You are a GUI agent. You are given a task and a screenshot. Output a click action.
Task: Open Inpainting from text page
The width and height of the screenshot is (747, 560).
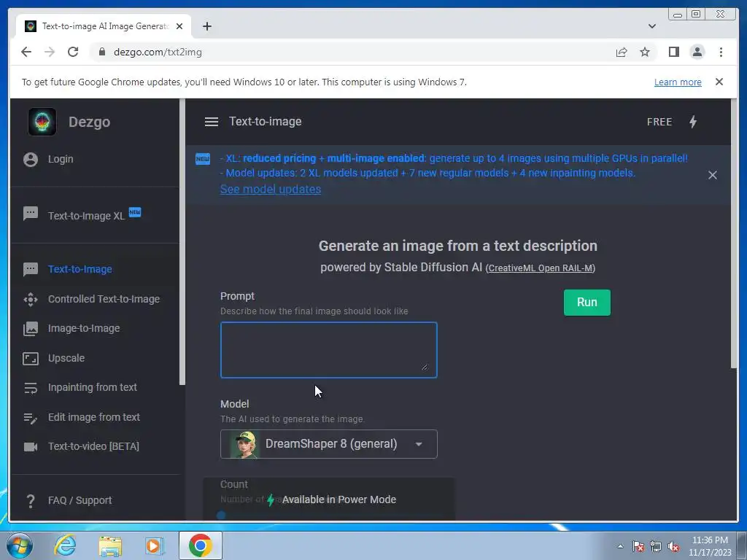pyautogui.click(x=93, y=388)
